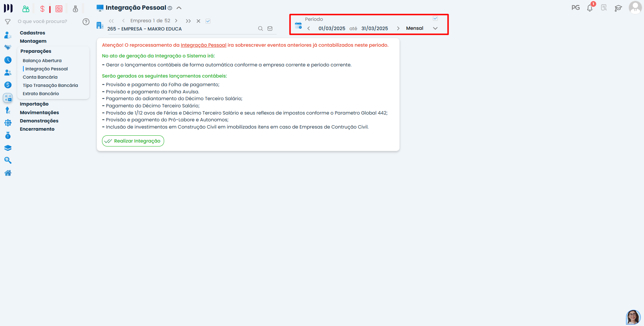Open the help question mark icon

tap(86, 22)
